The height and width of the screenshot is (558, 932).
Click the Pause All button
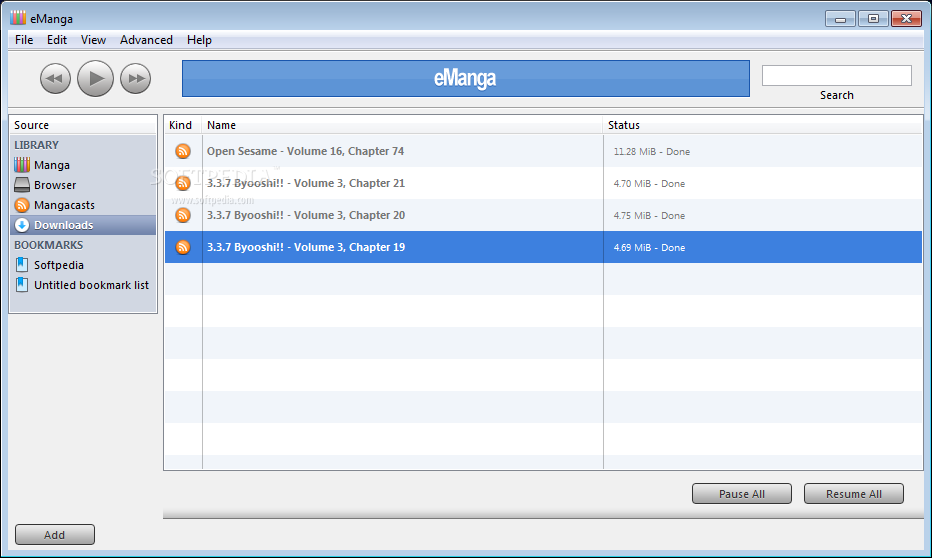pyautogui.click(x=742, y=494)
